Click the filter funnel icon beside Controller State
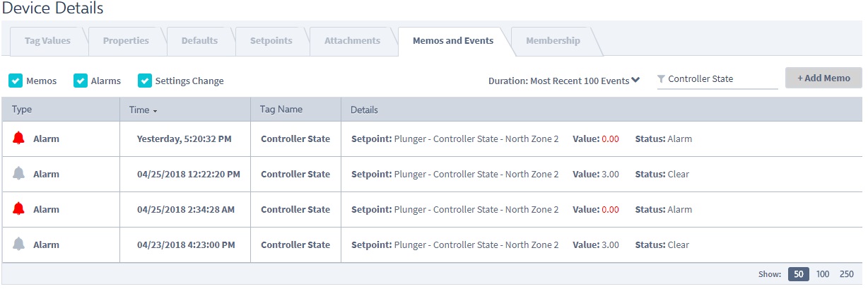The width and height of the screenshot is (868, 289). point(661,79)
